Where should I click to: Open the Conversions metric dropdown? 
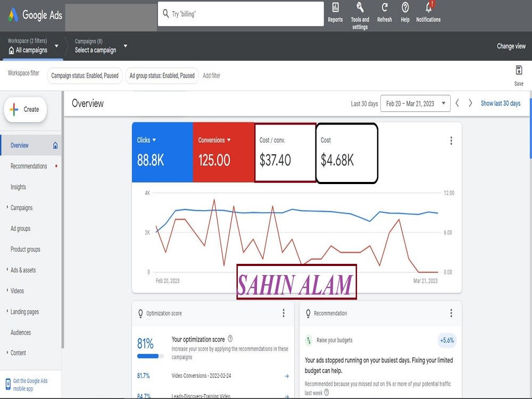tap(229, 140)
